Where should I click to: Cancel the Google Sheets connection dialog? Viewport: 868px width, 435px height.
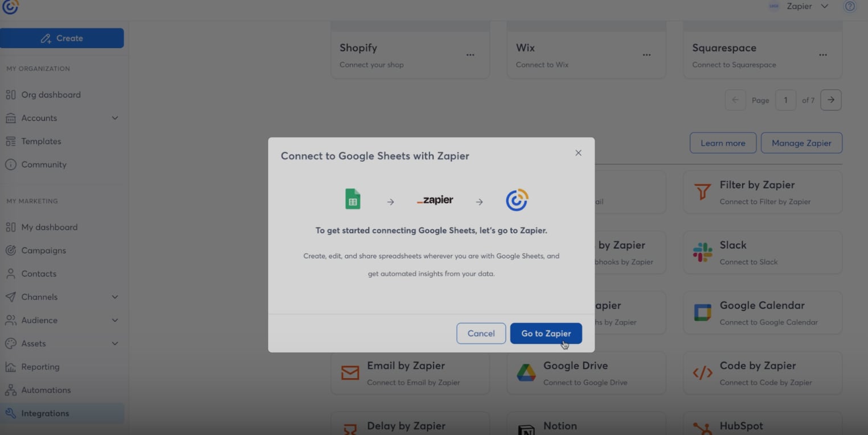[481, 333]
